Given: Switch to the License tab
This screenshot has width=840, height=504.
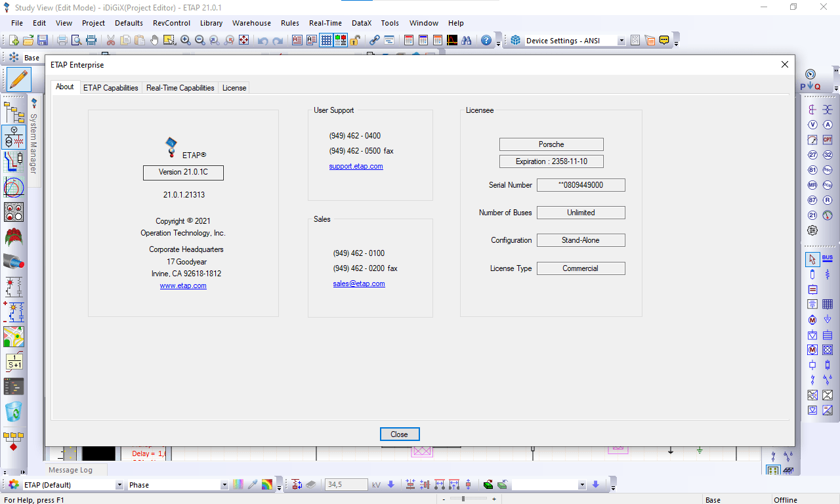Looking at the screenshot, I should [x=234, y=87].
